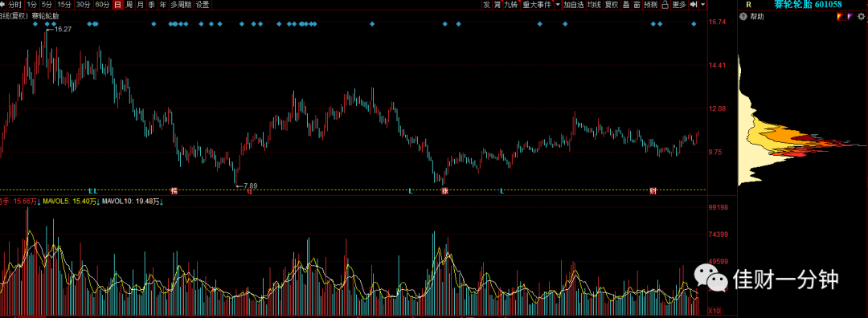
Task: Select the 60分 period tab
Action: click(102, 5)
